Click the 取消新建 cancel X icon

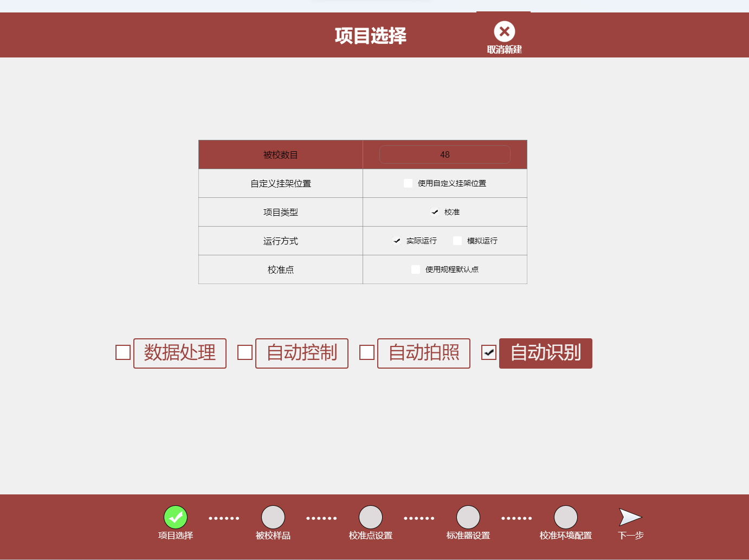[504, 32]
